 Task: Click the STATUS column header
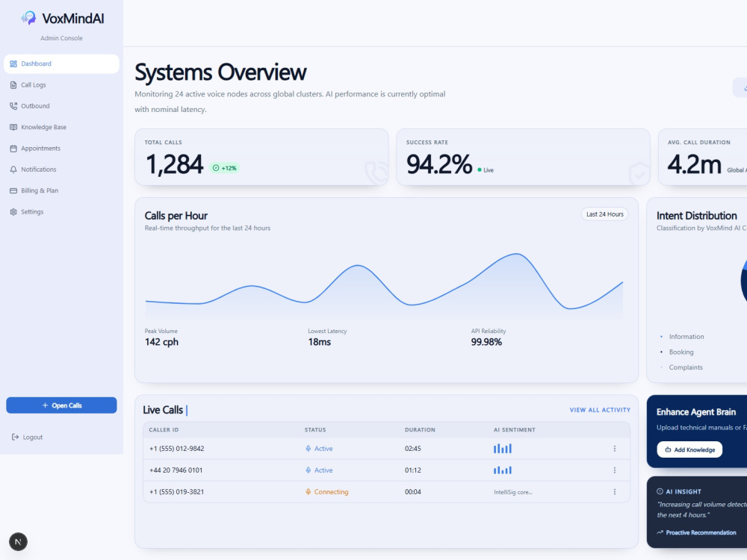315,430
